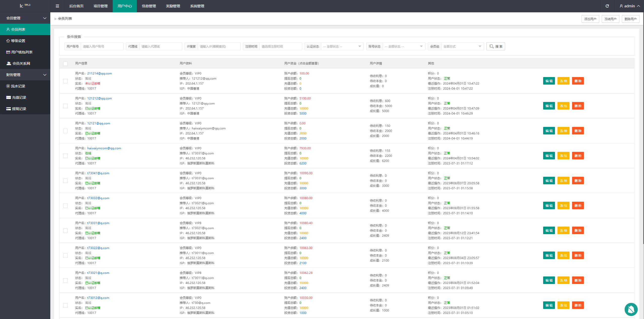Open 会员关系网 with people icon
The height and width of the screenshot is (319, 644).
(21, 63)
